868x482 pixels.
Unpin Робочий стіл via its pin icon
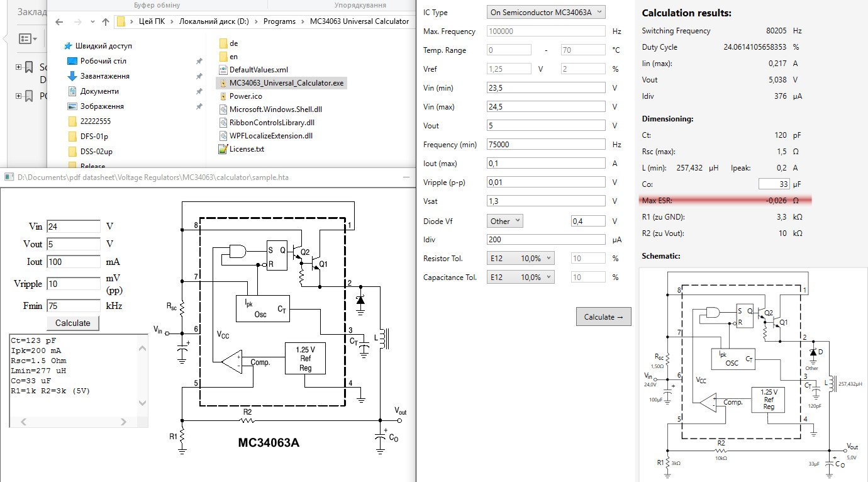(x=199, y=61)
